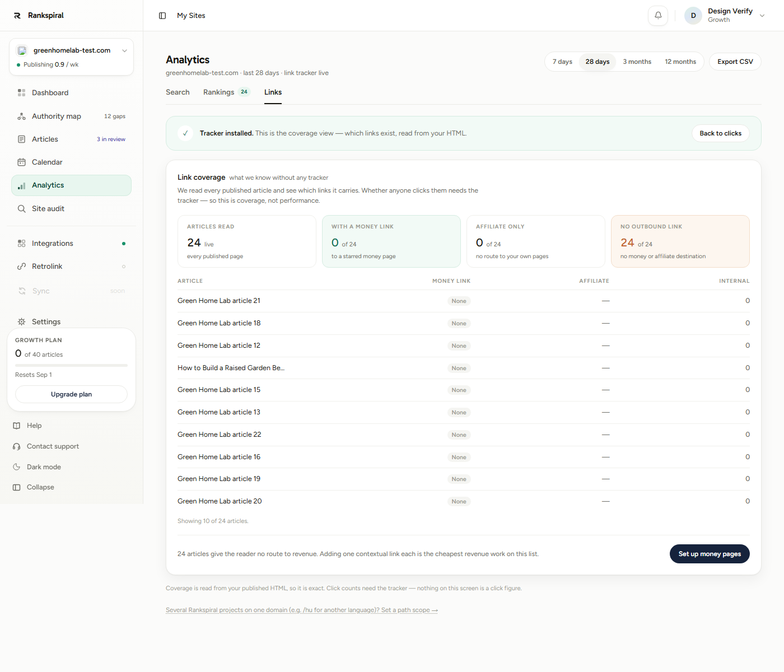The height and width of the screenshot is (672, 784).
Task: Click the Authority map node icon
Action: coord(21,116)
